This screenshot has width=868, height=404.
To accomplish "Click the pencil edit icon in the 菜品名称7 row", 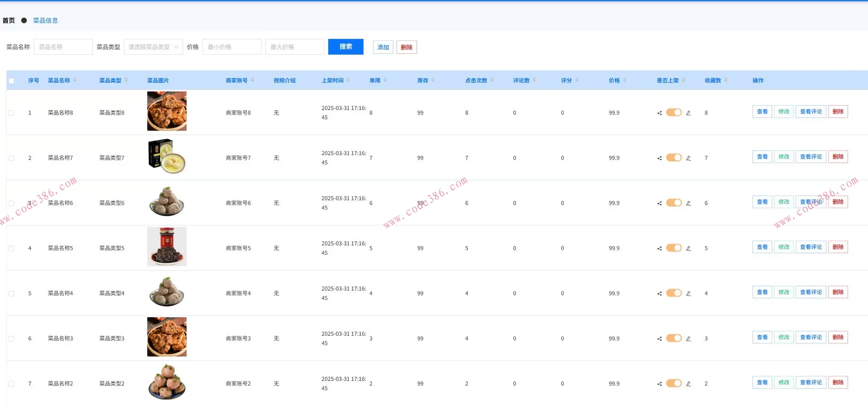I will pyautogui.click(x=688, y=158).
